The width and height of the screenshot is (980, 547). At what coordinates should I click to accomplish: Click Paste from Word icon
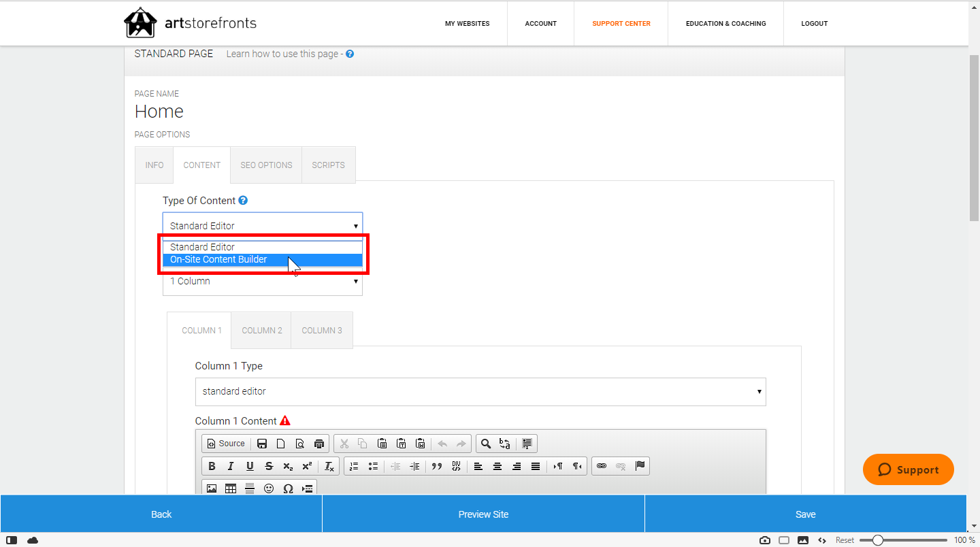click(421, 444)
